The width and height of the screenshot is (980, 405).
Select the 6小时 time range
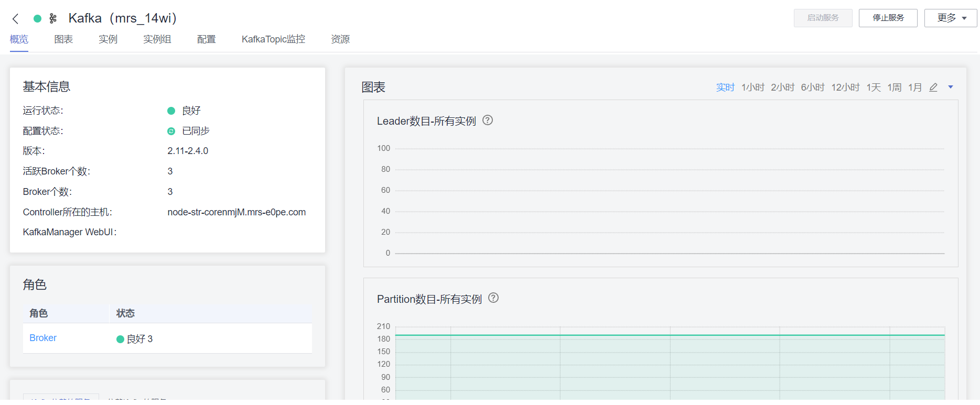[813, 87]
